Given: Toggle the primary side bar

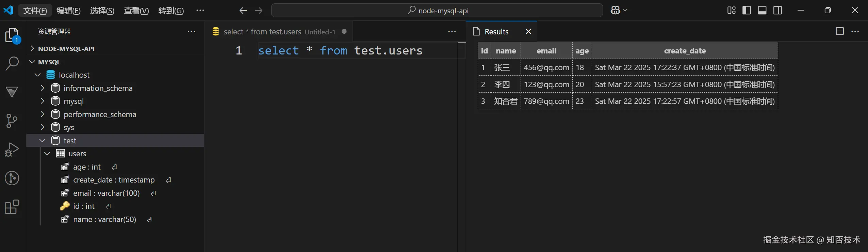Looking at the screenshot, I should pos(747,11).
